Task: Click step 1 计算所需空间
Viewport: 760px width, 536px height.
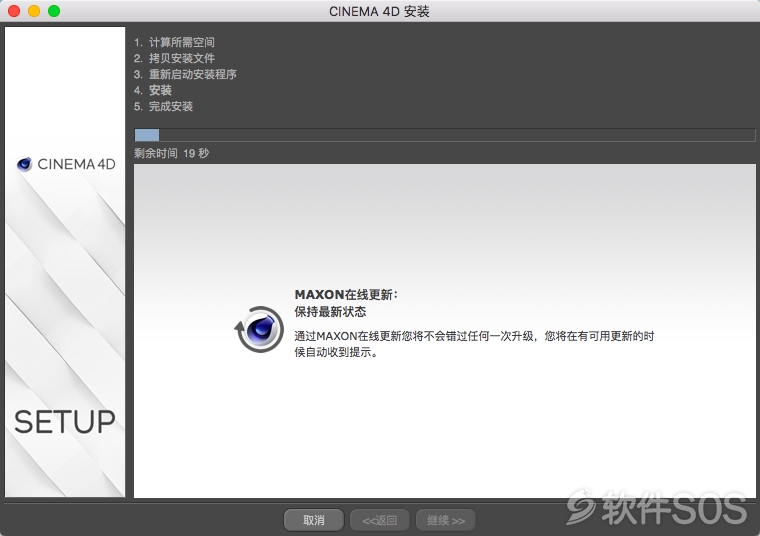Action: point(174,42)
